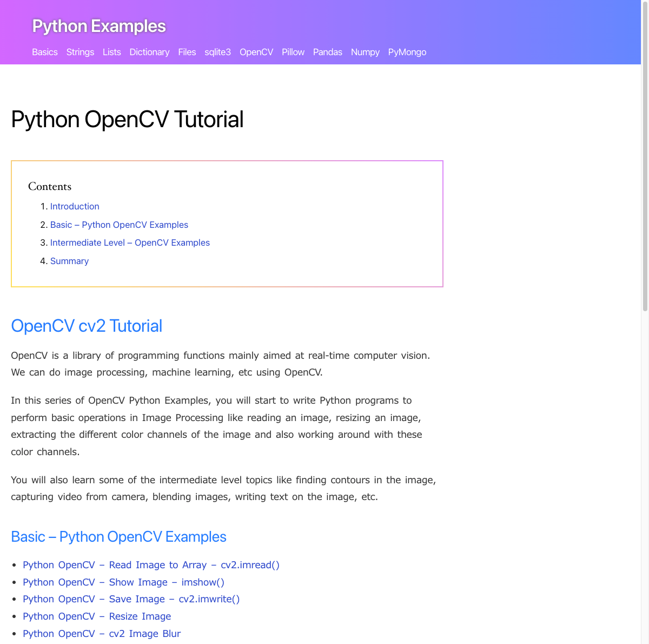Open the Files navigation link
Viewport: 649px width, 644px height.
pos(187,52)
